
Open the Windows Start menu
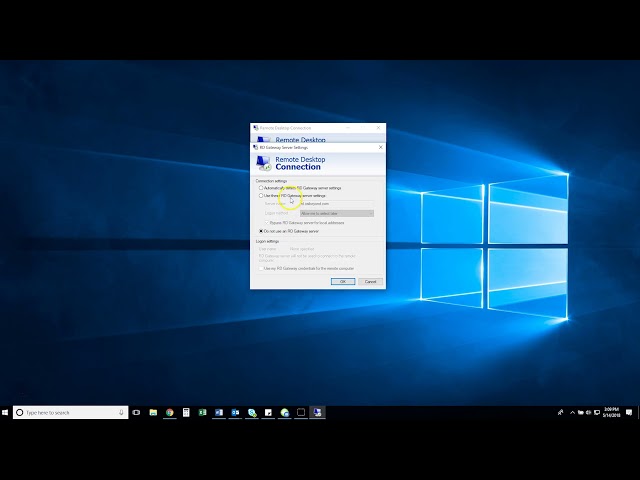5,412
